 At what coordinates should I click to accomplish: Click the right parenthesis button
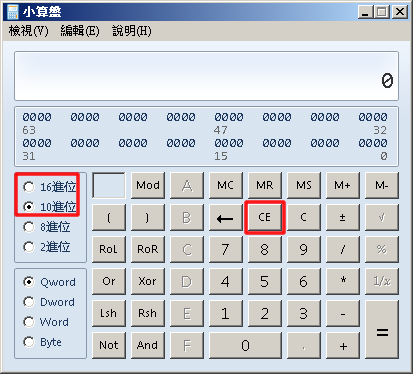click(148, 217)
